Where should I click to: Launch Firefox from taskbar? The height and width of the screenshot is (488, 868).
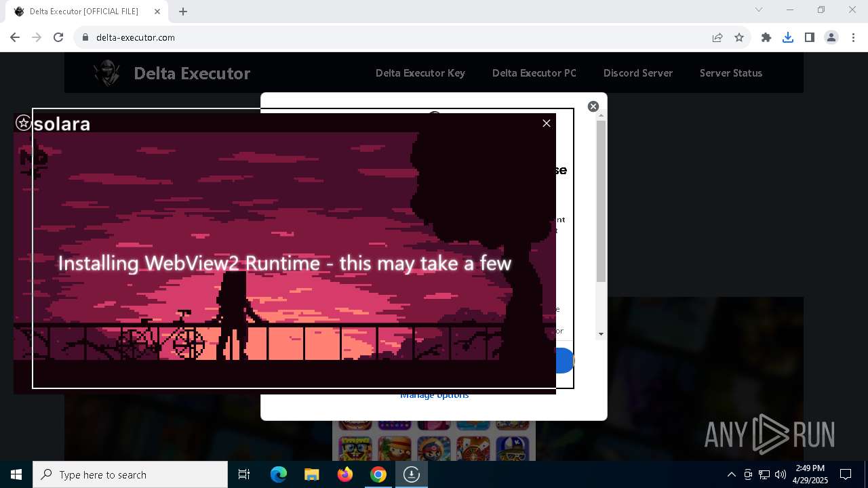(345, 474)
